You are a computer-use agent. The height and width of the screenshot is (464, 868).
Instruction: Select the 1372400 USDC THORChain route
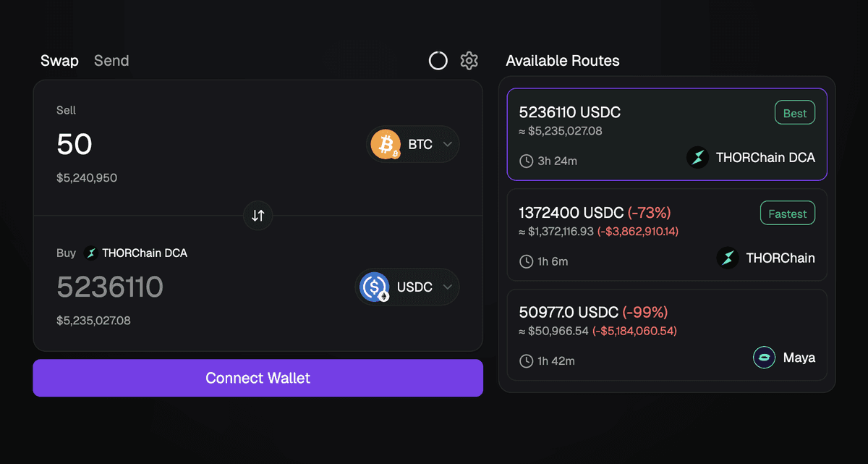click(667, 235)
